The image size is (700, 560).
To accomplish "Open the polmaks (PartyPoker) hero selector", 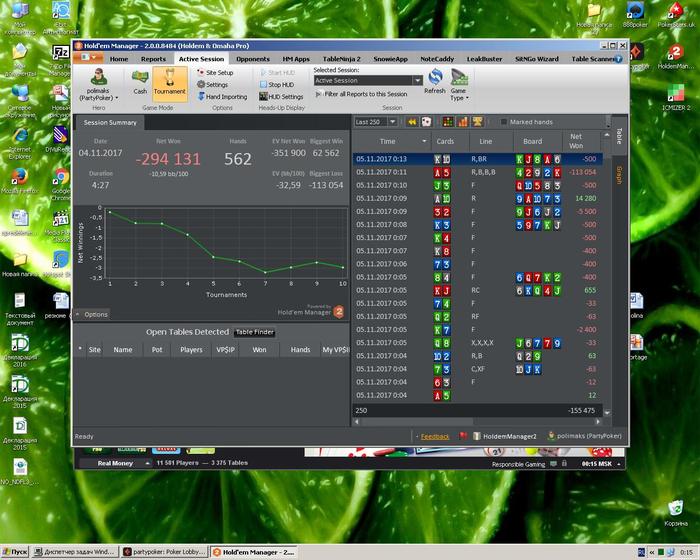I will coord(98,84).
